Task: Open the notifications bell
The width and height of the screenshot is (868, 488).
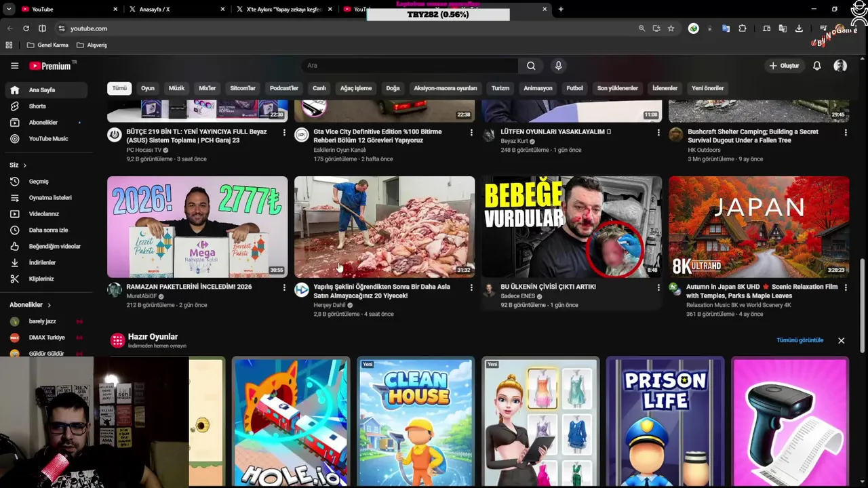Action: 817,66
